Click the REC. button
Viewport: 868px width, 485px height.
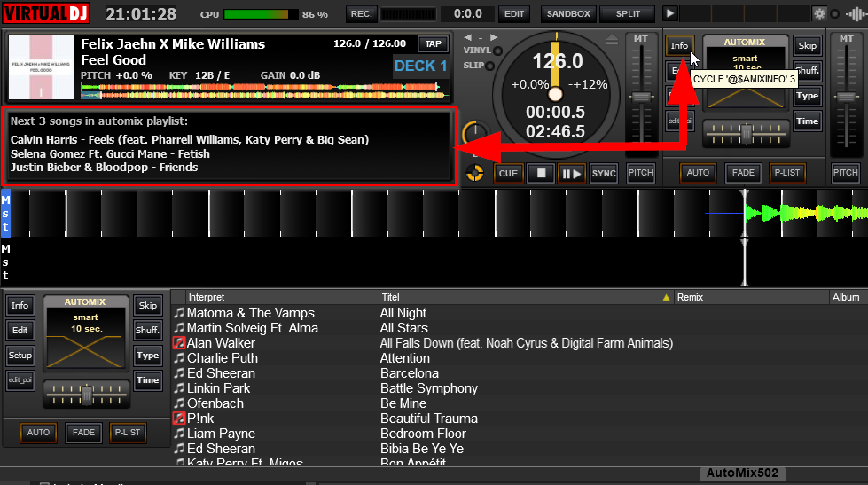[x=361, y=14]
